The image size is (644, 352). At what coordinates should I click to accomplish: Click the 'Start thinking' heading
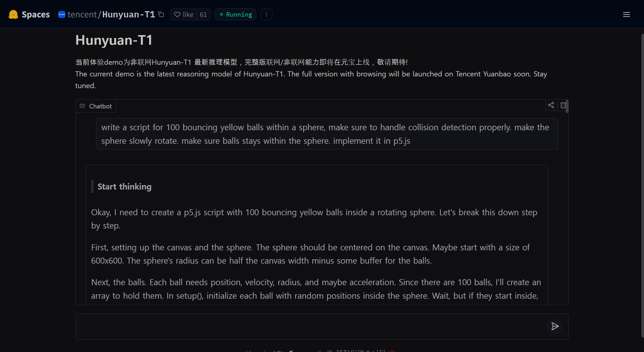[124, 186]
